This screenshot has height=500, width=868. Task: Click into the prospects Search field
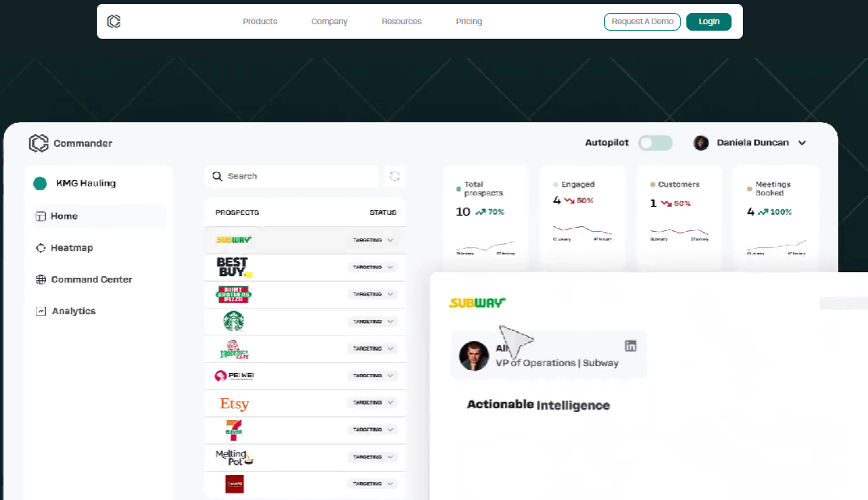[291, 176]
